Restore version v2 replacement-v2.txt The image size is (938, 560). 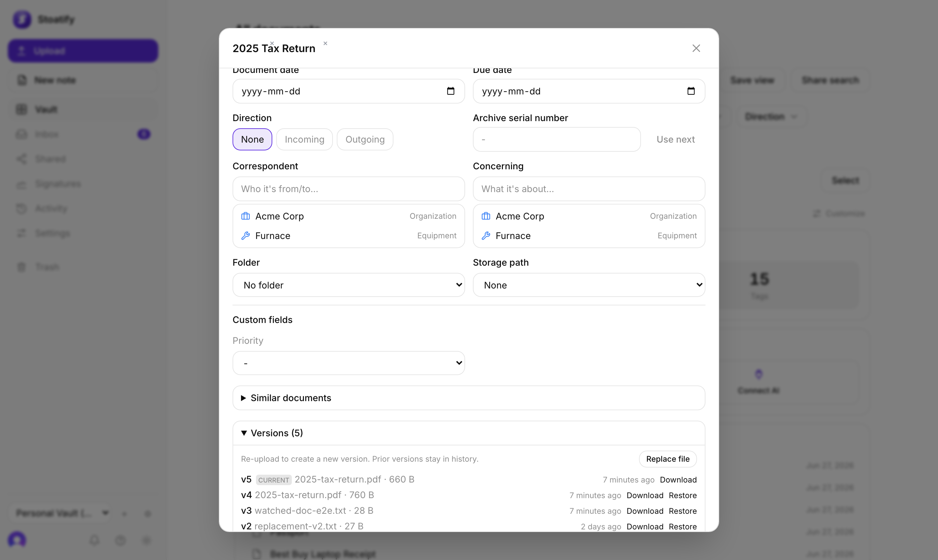[x=682, y=526]
